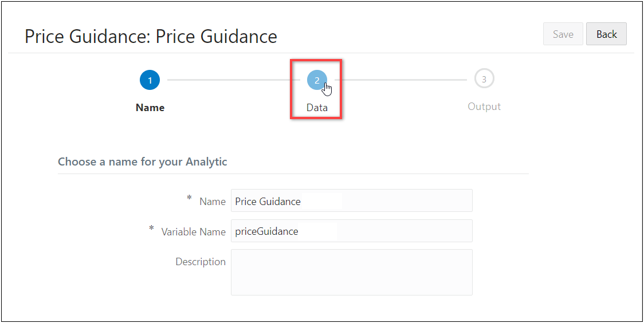This screenshot has height=323, width=644.
Task: Click the Description field label
Action: click(201, 262)
